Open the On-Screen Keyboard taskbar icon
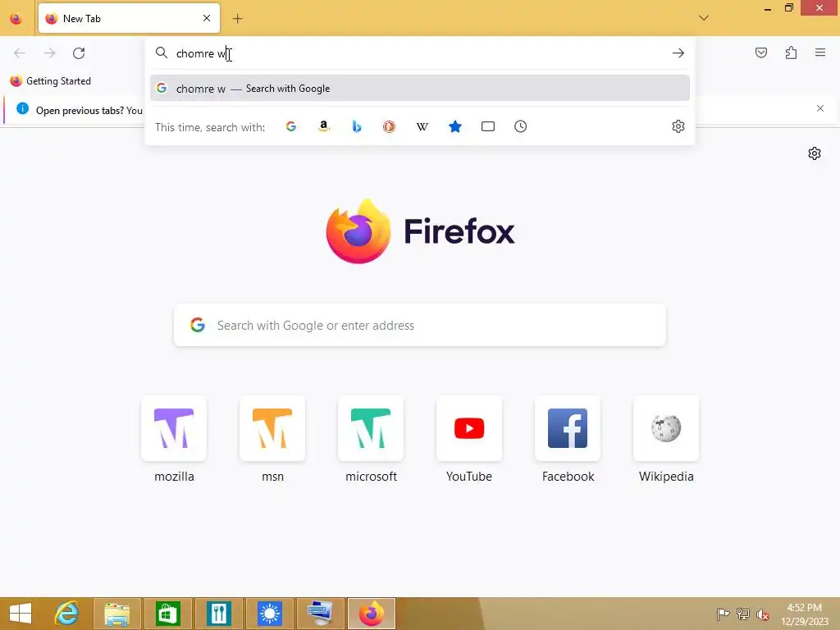840x630 pixels. (x=321, y=614)
